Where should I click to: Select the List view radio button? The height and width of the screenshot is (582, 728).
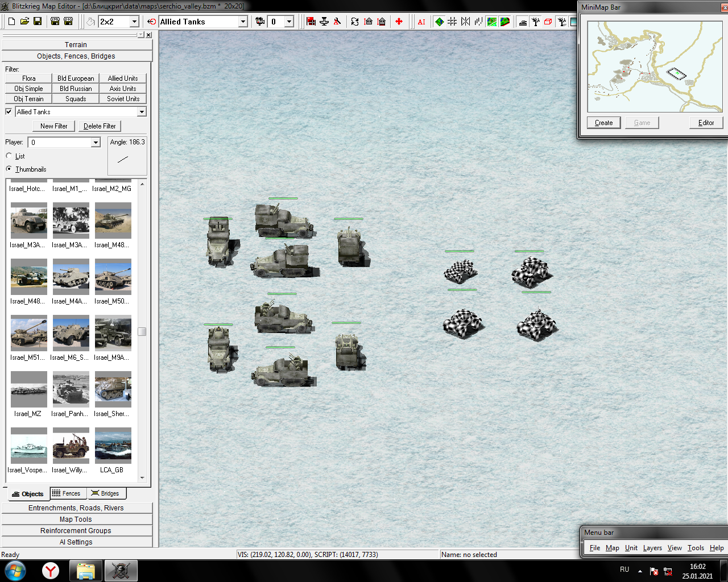(x=9, y=156)
